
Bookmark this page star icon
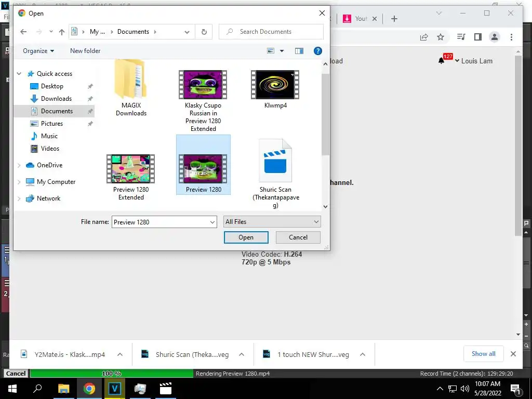click(441, 37)
